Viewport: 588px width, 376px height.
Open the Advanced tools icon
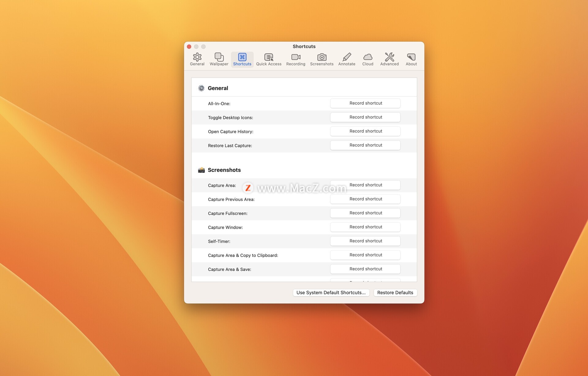click(x=389, y=57)
